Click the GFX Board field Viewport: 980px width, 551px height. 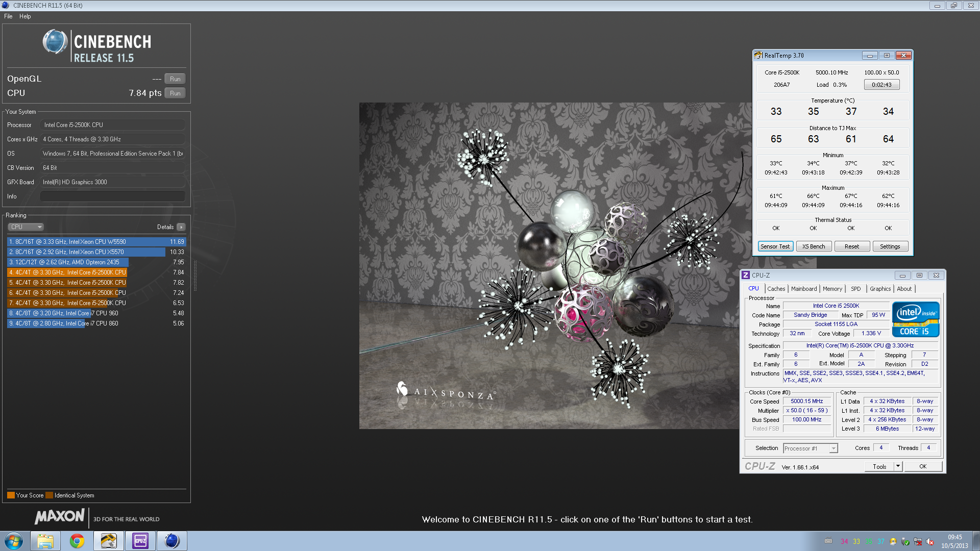(113, 182)
